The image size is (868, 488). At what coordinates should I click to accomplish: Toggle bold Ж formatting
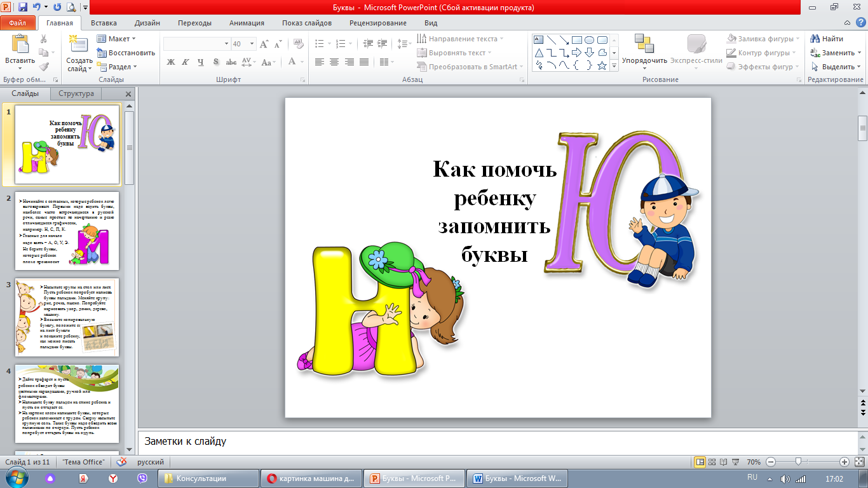click(x=170, y=62)
